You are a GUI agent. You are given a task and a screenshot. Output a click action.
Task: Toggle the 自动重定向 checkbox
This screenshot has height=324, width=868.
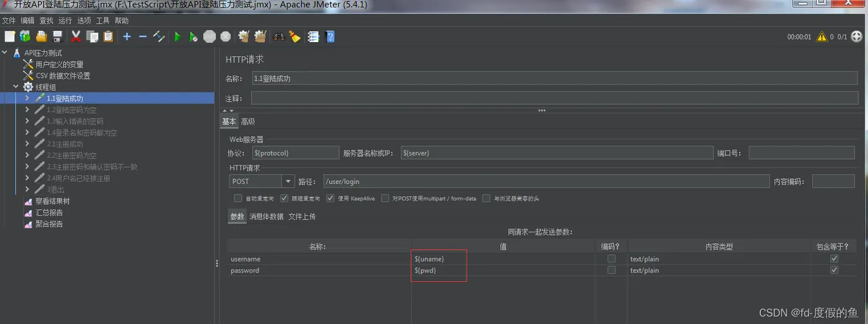[238, 198]
